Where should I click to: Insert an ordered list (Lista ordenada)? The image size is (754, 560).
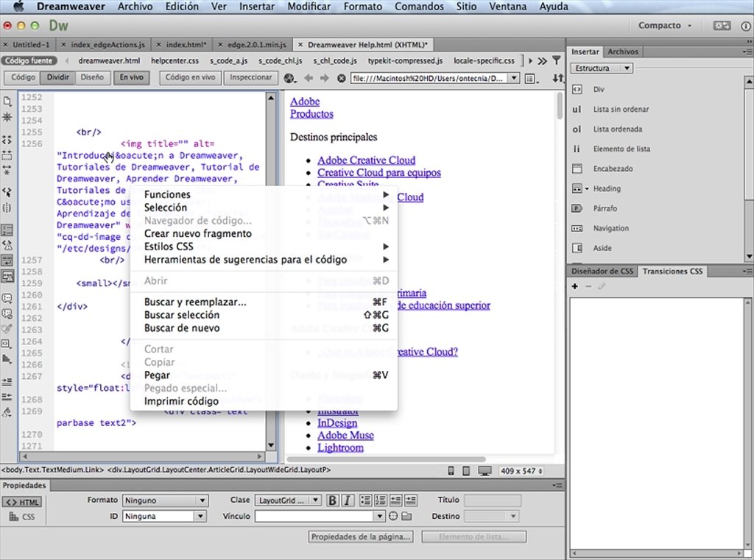coord(617,129)
